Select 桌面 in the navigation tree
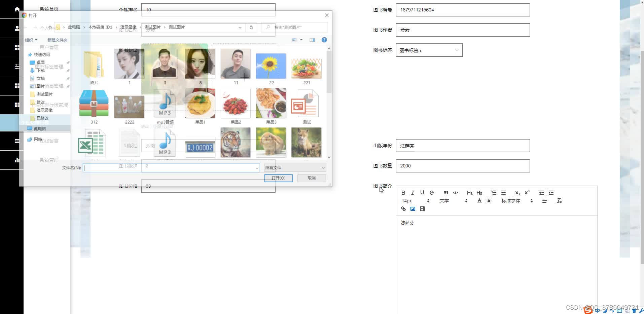644x314 pixels. pos(41,63)
